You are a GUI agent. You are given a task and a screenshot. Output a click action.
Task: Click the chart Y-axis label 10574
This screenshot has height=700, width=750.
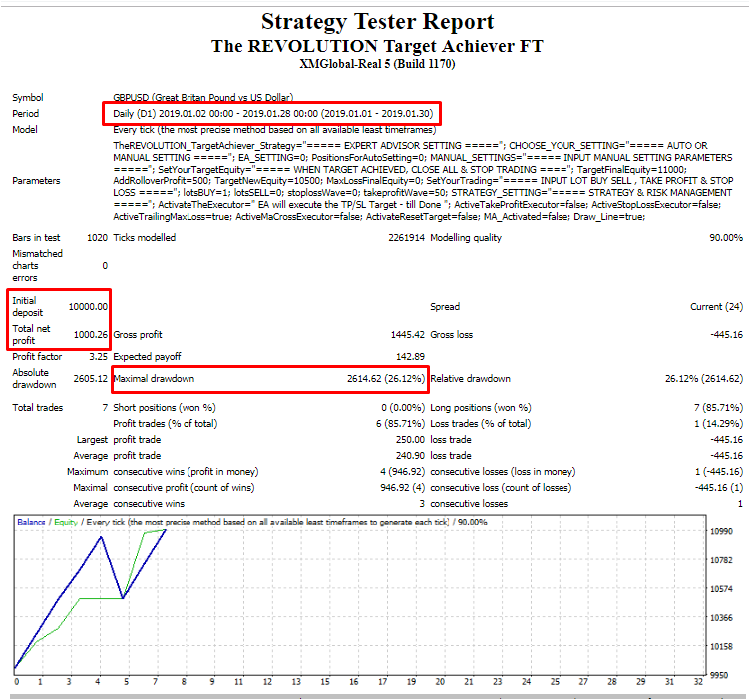pos(721,589)
